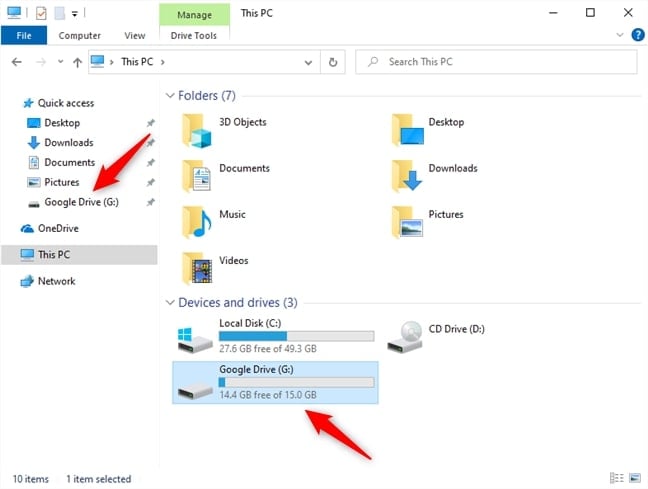Click Local Disk (C:) capacity bar

click(297, 336)
